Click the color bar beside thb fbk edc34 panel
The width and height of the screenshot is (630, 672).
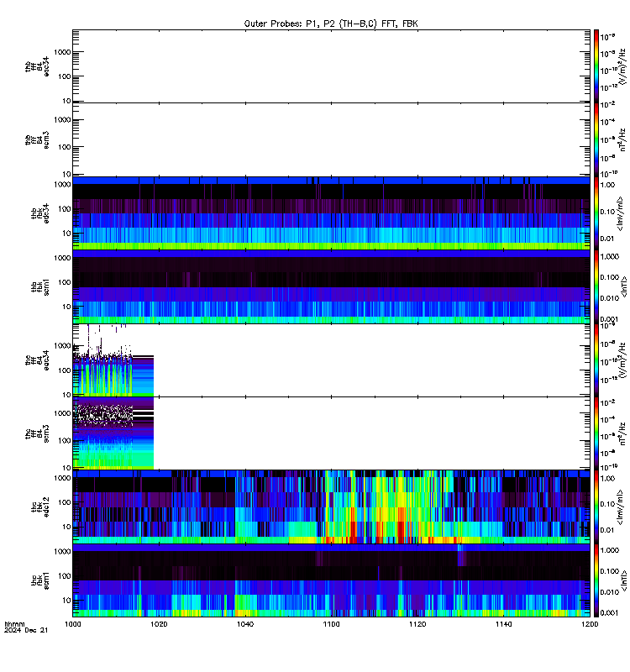pyautogui.click(x=596, y=213)
